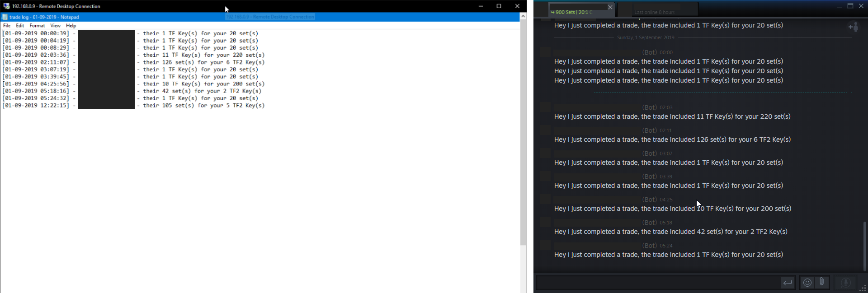Viewport: 868px width, 293px height.
Task: Click the Notepad line 'their 11 TF Key(s) for your 220 set(s)'
Action: pos(133,55)
